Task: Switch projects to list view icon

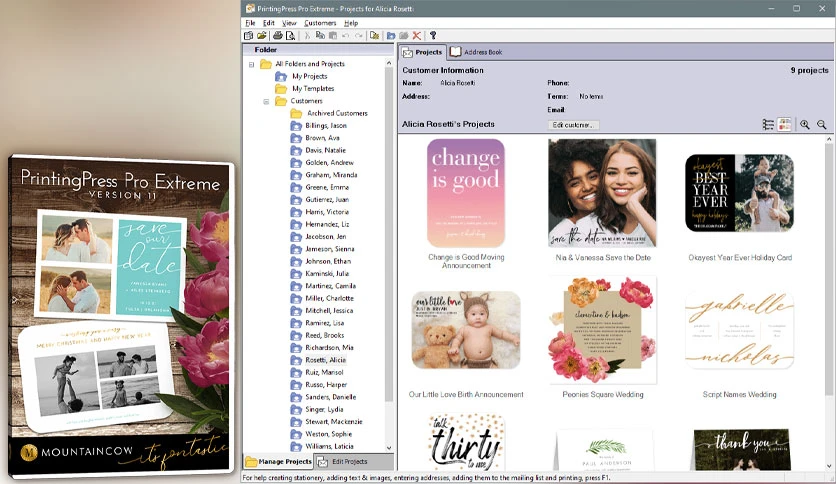Action: point(768,125)
